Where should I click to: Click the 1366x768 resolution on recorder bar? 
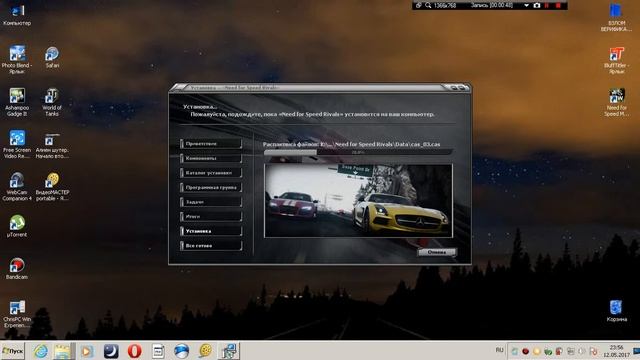(x=445, y=5)
